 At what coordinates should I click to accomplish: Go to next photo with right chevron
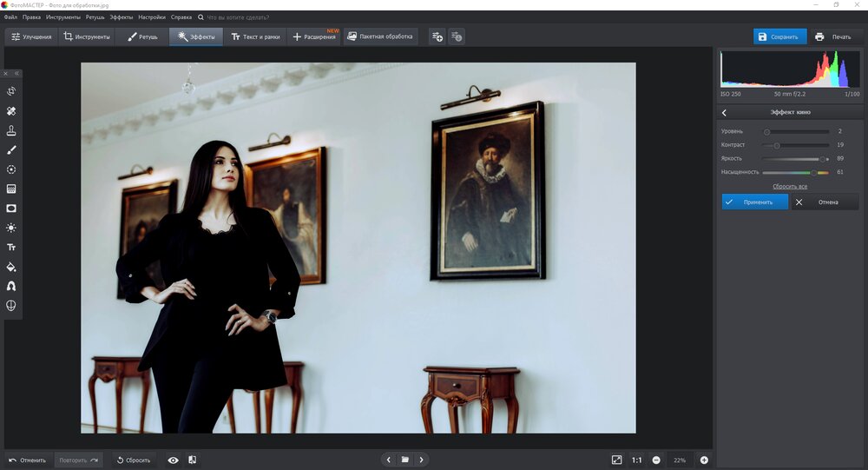[x=422, y=460]
